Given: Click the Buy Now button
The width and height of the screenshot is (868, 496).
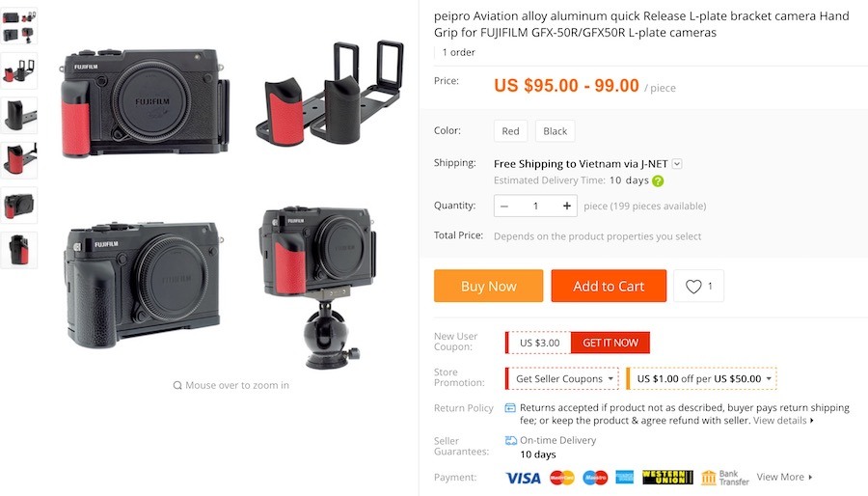Looking at the screenshot, I should pos(488,286).
